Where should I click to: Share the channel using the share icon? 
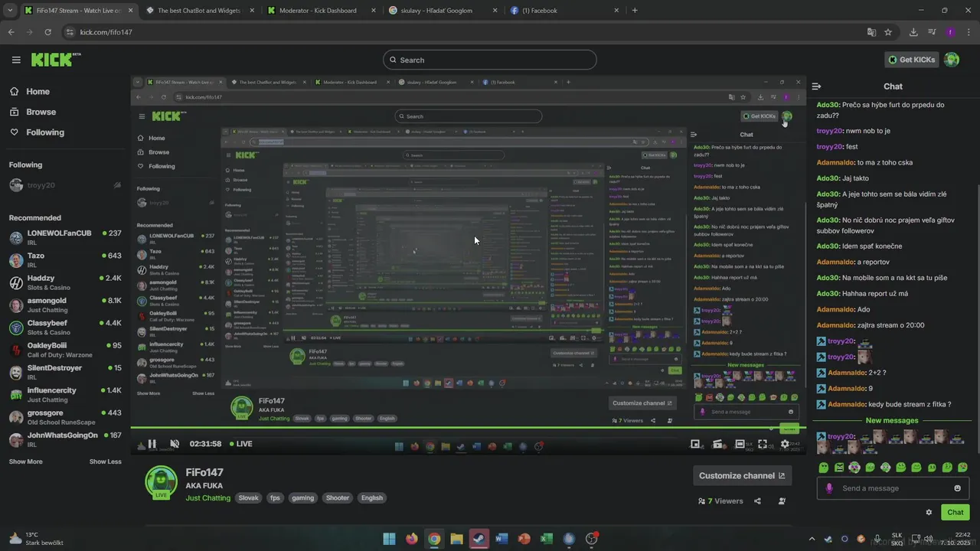[x=757, y=501]
